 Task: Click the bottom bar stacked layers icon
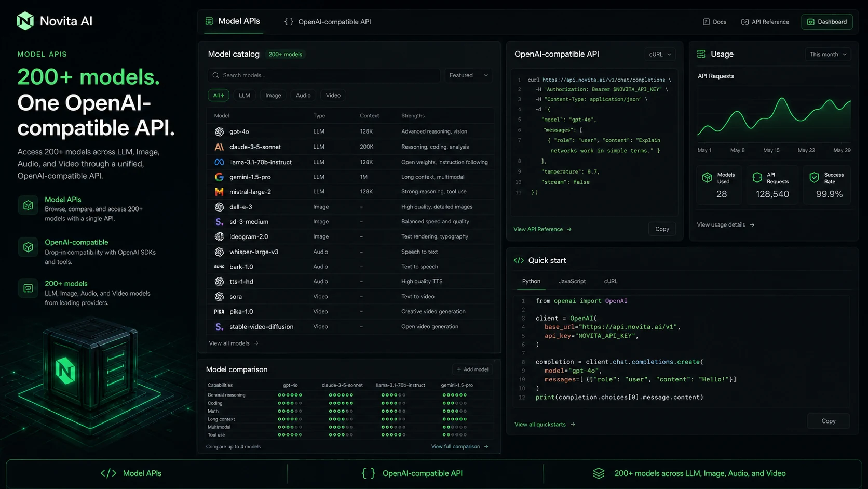coord(599,473)
